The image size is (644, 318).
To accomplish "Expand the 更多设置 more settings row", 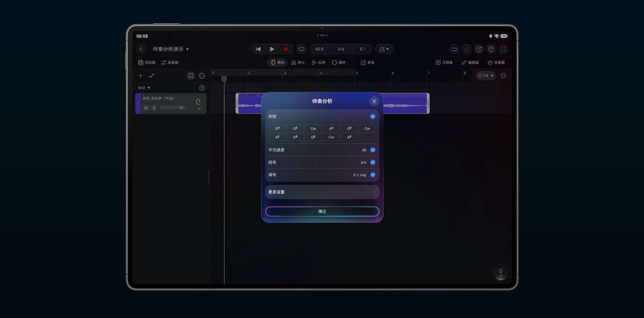I will [322, 192].
